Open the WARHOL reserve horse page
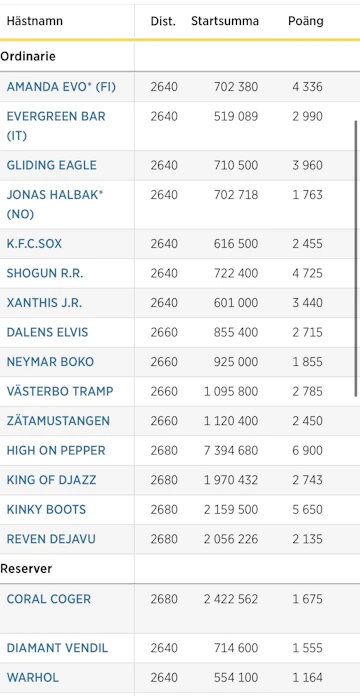This screenshot has height=696, width=360. 32,678
